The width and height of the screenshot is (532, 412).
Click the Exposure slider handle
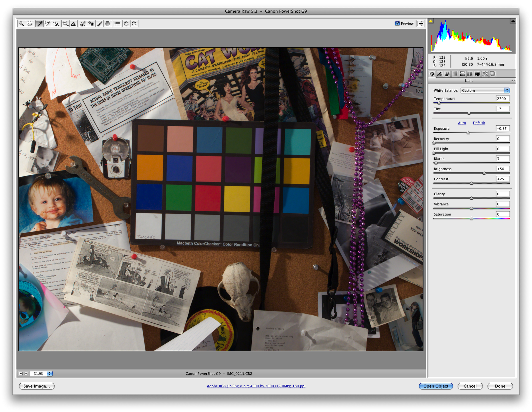[468, 133]
